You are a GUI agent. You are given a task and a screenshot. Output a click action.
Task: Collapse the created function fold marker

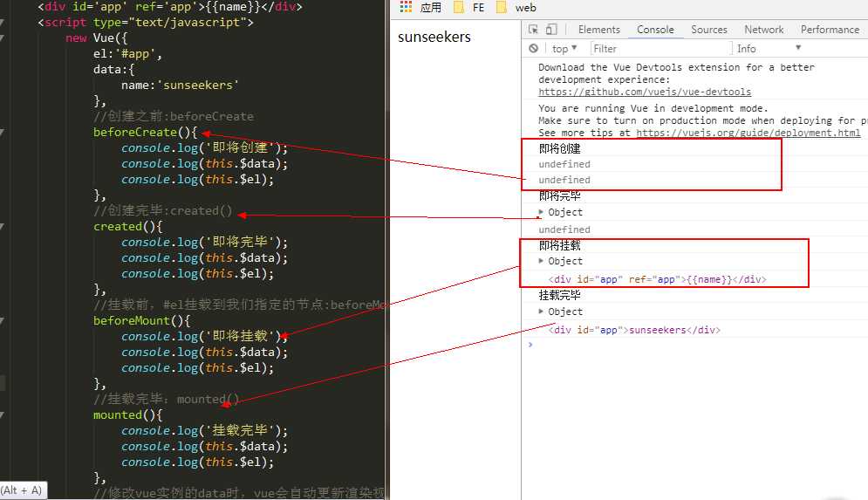coord(3,227)
